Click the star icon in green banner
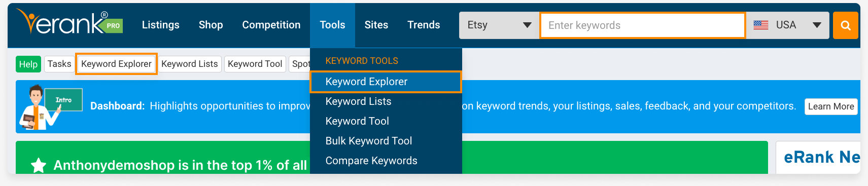This screenshot has height=186, width=868. click(39, 165)
